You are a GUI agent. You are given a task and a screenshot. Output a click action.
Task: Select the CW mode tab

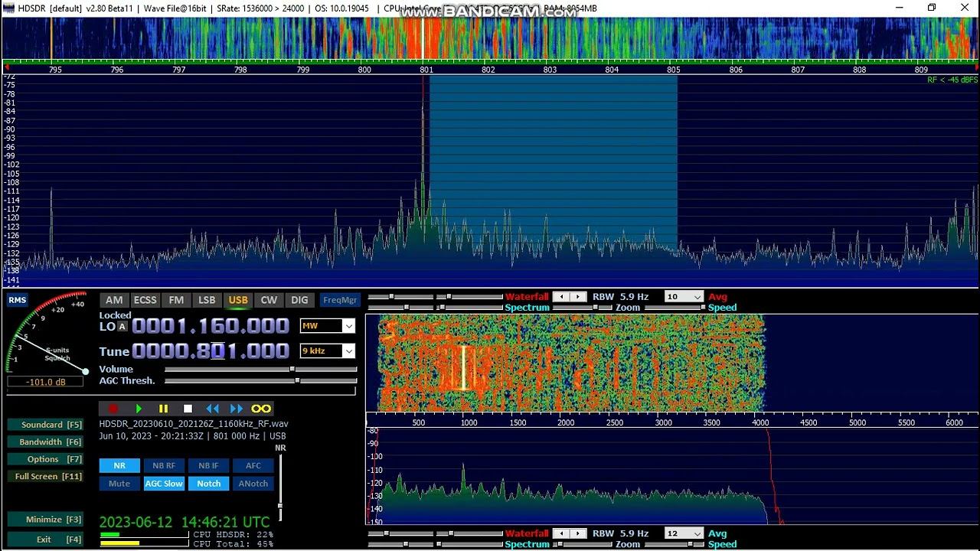(269, 300)
